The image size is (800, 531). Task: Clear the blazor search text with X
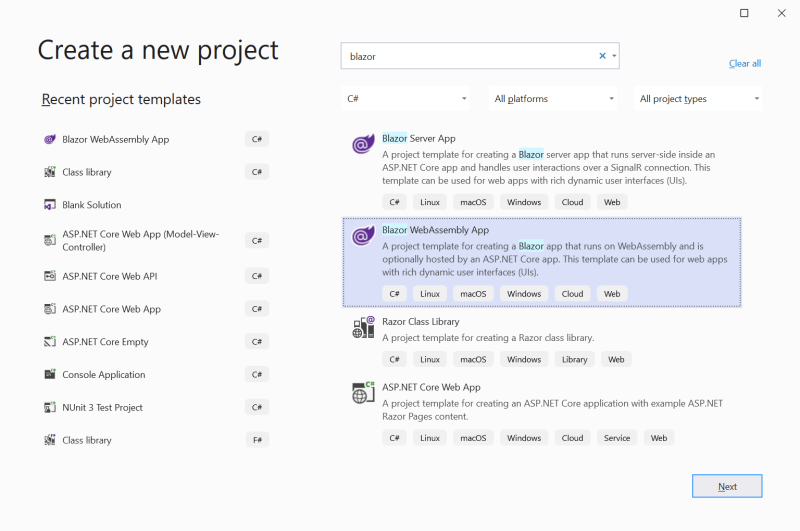[602, 56]
